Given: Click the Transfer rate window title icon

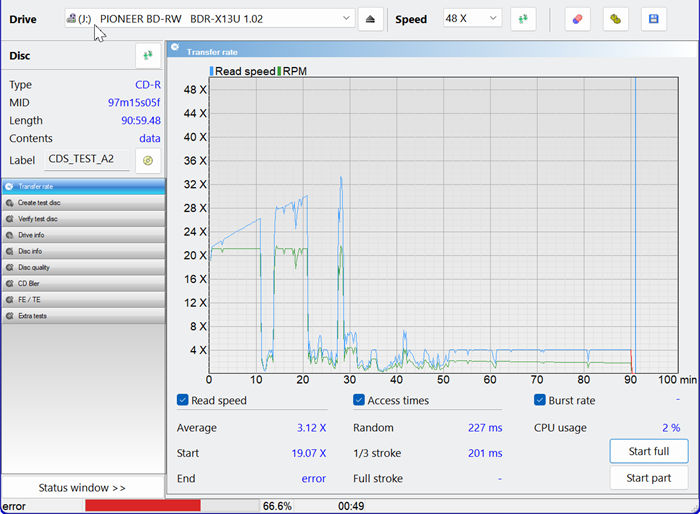Looking at the screenshot, I should point(176,50).
